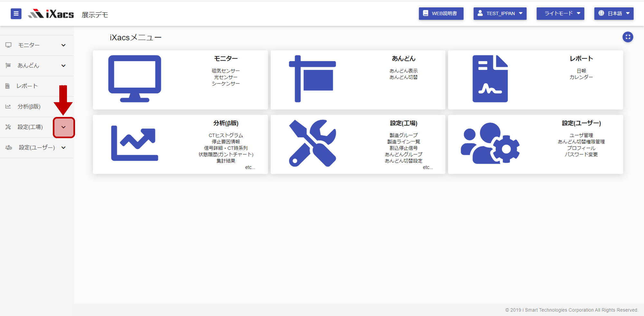Viewport: 644px width, 316px height.
Task: Click the ユーザ管理 text
Action: coord(581,135)
